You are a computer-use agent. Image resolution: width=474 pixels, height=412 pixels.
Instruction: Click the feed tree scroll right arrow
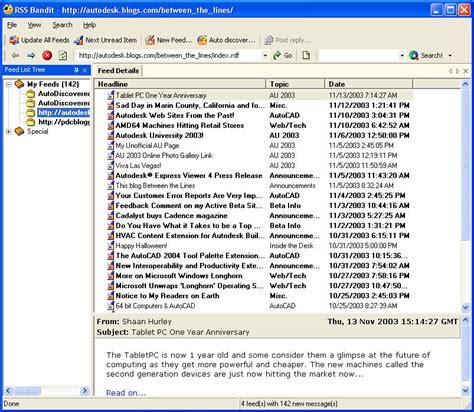coord(85,390)
